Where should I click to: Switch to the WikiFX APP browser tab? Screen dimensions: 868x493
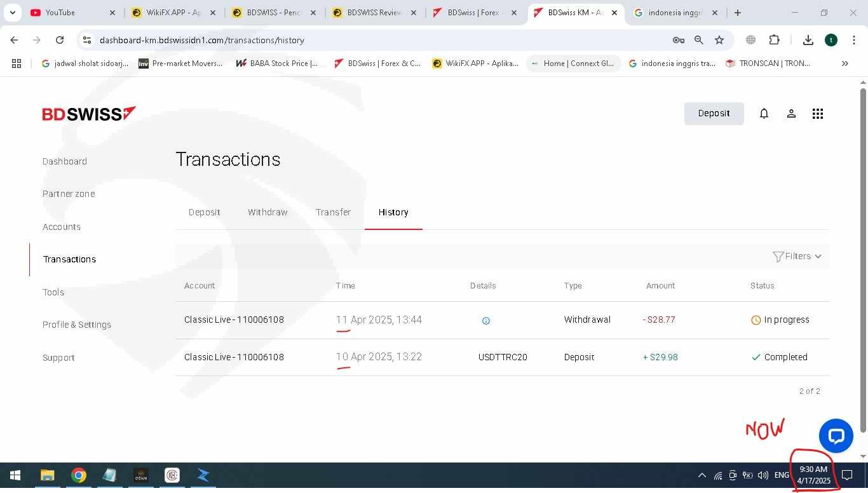point(173,13)
